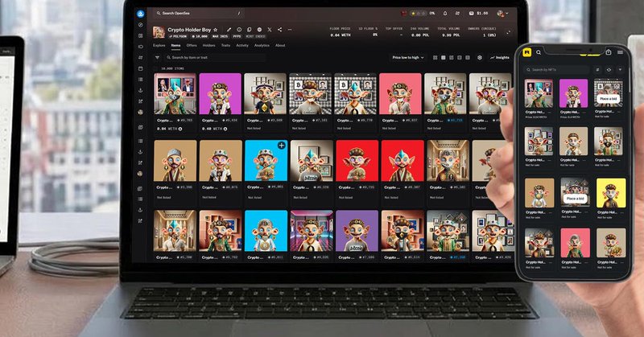This screenshot has width=644, height=337.
Task: Click the 0.04 WETH listing price
Action: click(169, 129)
